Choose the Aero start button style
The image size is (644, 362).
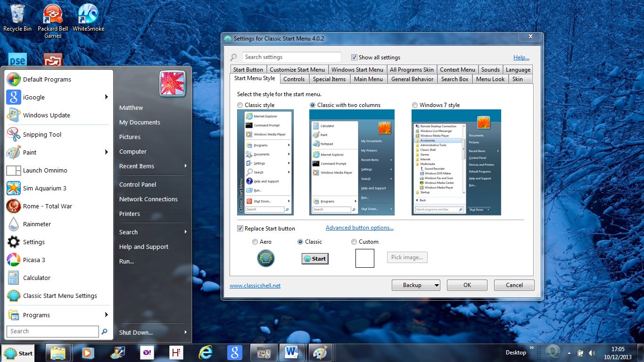click(255, 242)
